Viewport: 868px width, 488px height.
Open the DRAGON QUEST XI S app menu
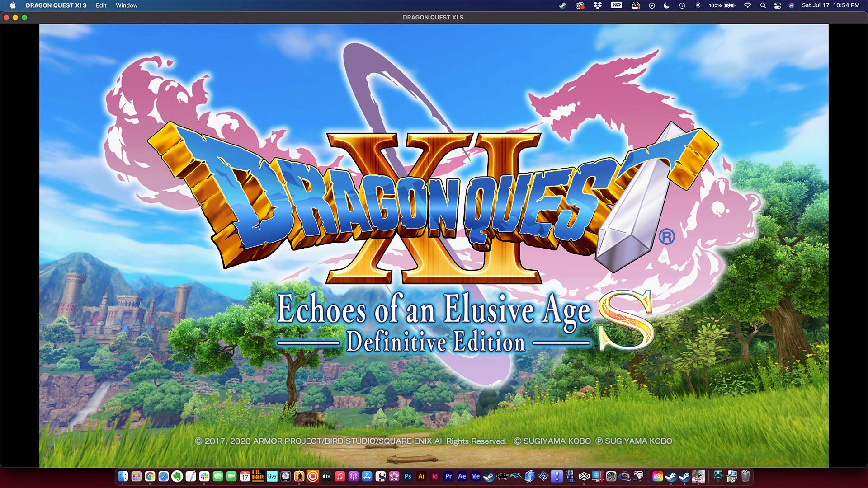click(x=56, y=5)
